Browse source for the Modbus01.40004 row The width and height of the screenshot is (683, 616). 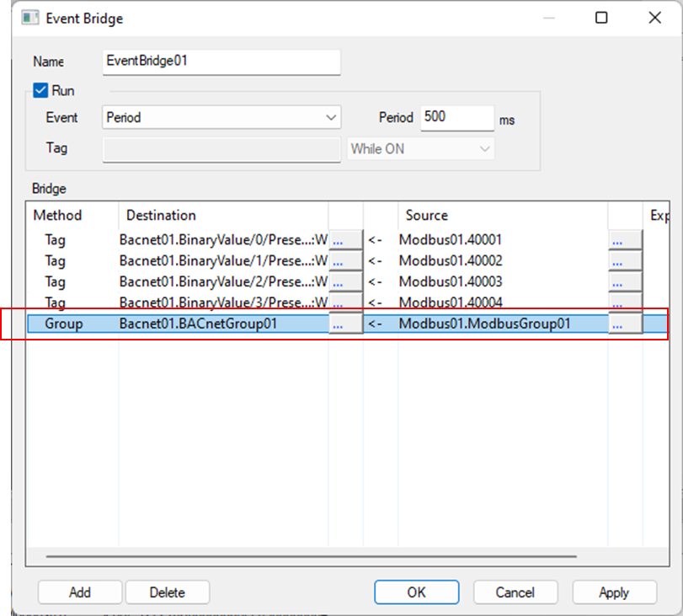tap(625, 303)
